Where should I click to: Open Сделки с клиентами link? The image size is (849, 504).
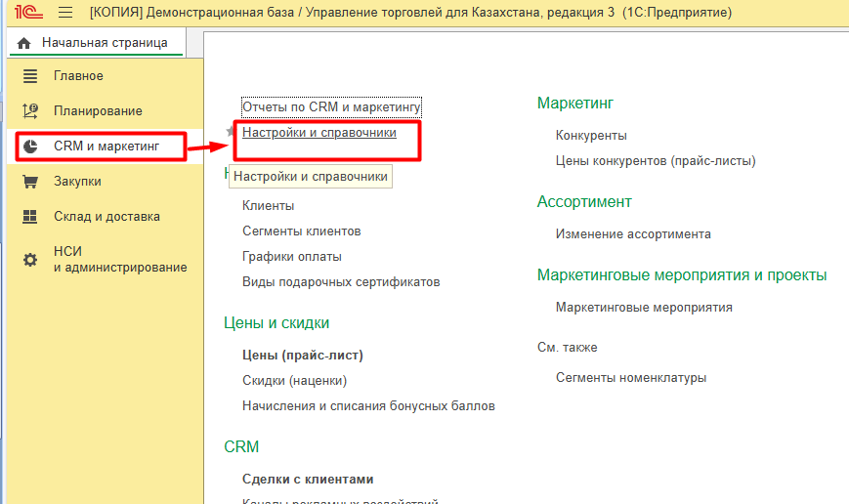tap(308, 480)
